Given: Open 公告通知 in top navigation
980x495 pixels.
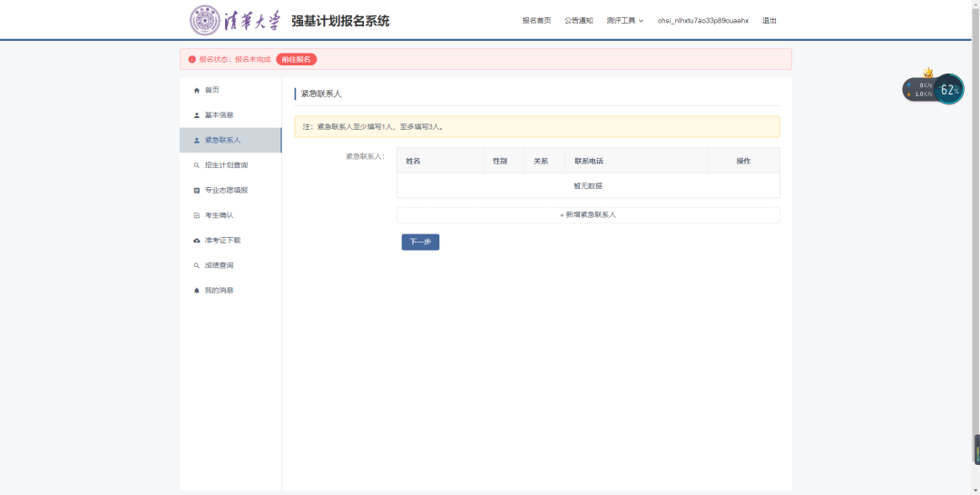Looking at the screenshot, I should click(x=578, y=21).
